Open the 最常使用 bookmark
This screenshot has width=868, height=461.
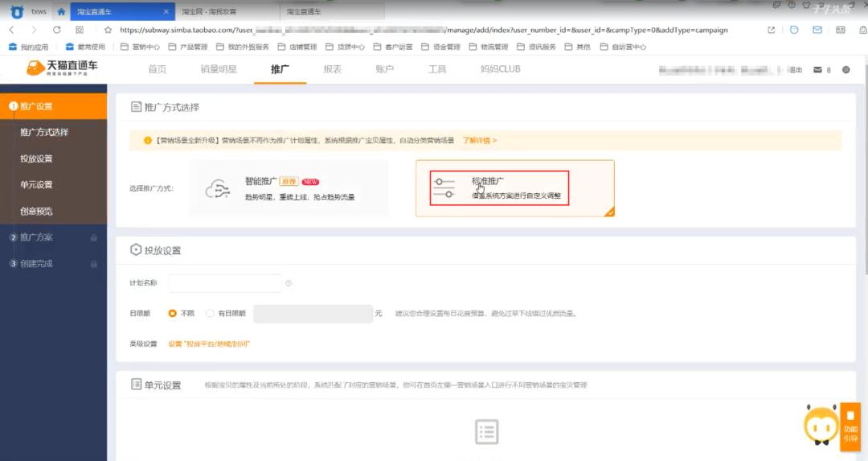coord(85,47)
